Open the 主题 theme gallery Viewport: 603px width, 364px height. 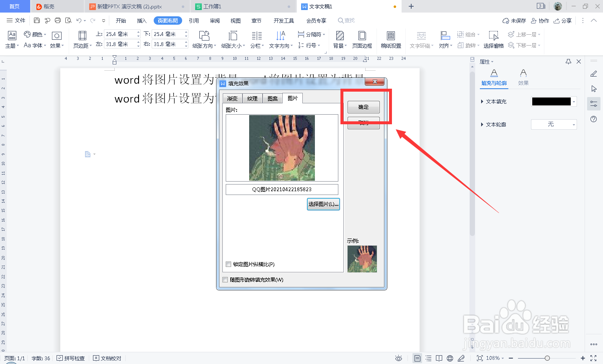coord(12,40)
